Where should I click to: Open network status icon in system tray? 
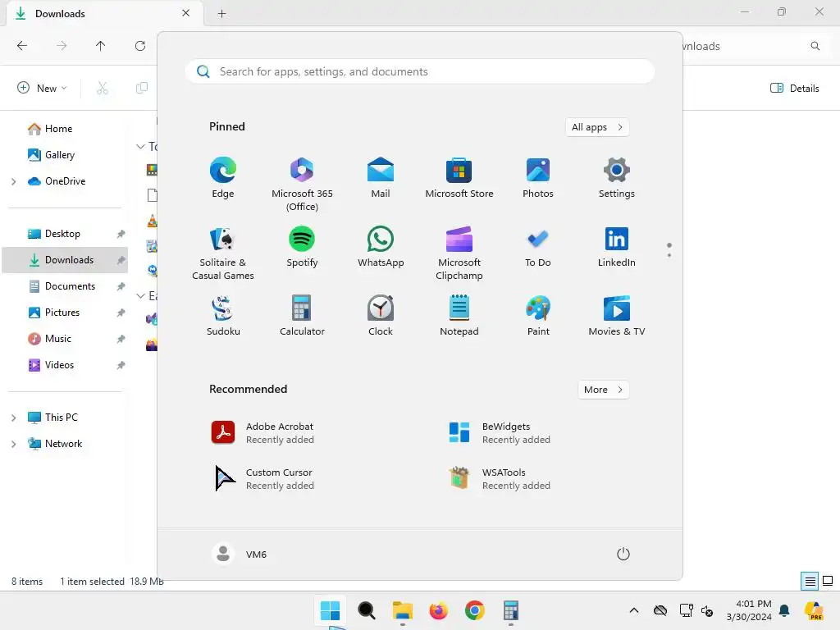pyautogui.click(x=687, y=610)
